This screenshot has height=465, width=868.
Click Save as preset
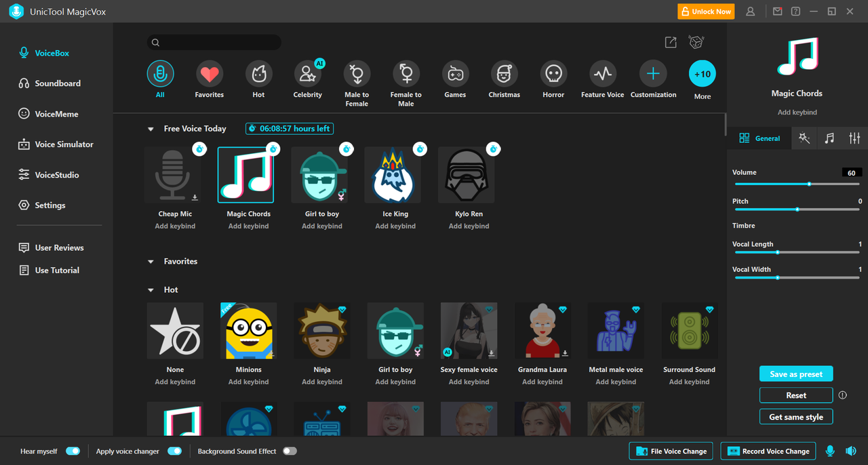click(796, 374)
